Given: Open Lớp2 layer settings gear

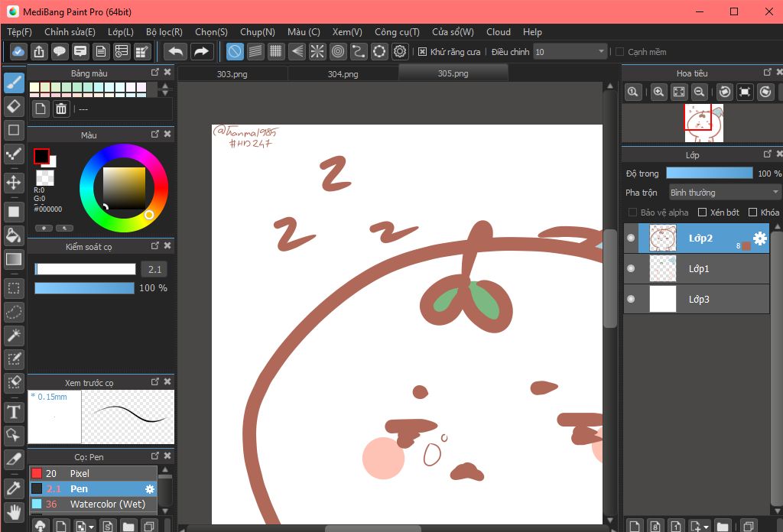Looking at the screenshot, I should [x=760, y=238].
